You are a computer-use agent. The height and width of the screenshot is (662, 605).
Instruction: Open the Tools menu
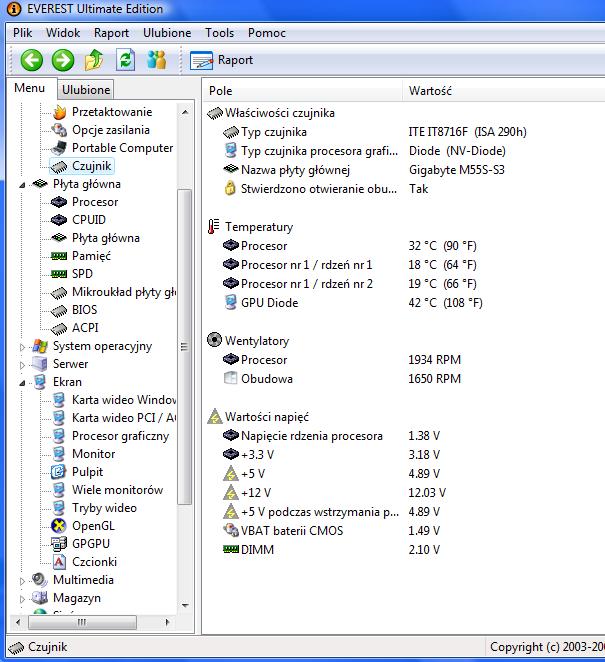click(220, 33)
